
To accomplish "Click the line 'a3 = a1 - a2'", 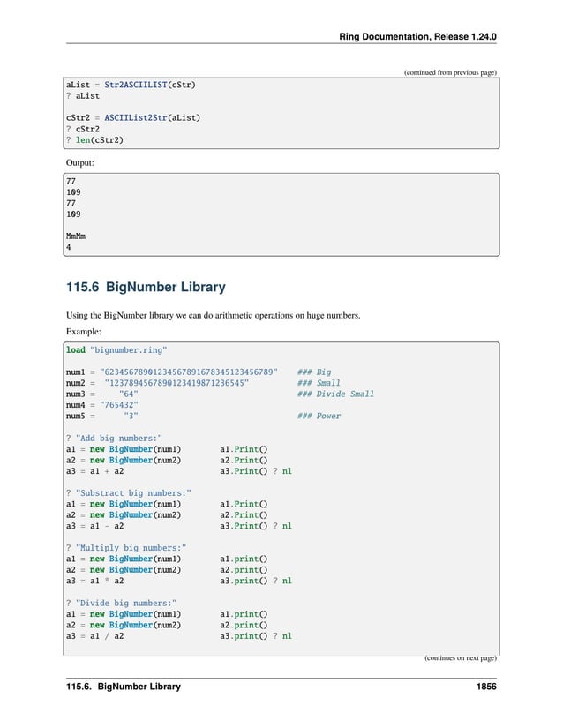I will 94,526.
